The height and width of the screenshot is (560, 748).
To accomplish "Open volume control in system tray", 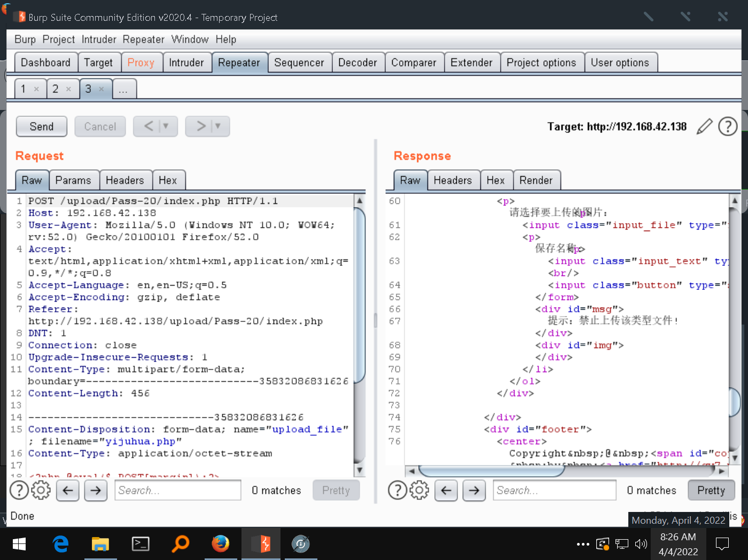I will tap(641, 544).
